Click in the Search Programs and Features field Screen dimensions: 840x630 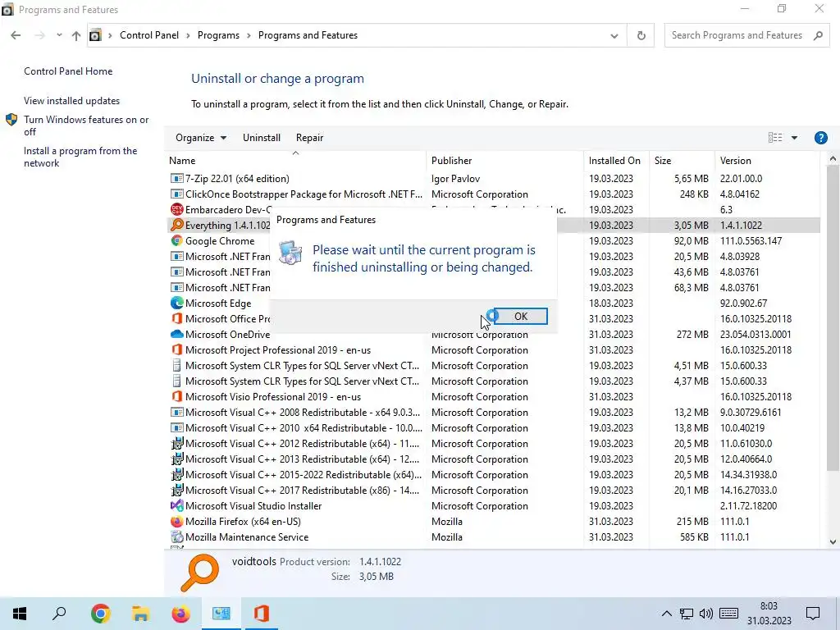pos(737,35)
